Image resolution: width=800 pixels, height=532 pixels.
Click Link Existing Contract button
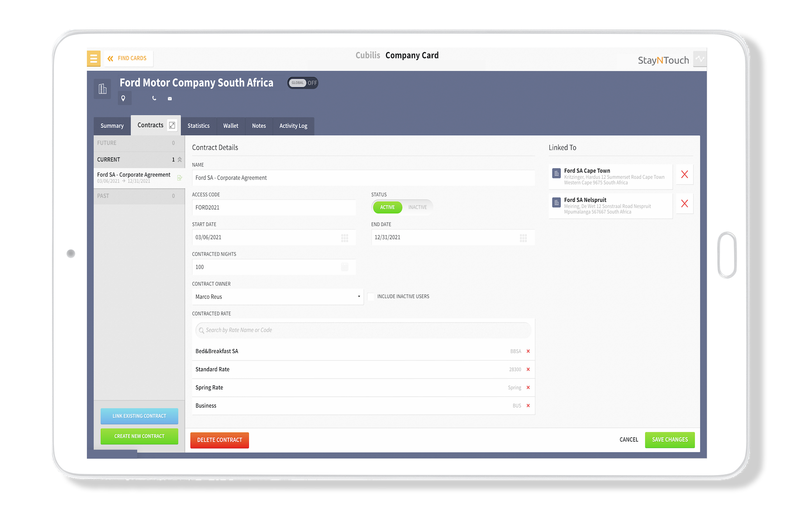point(139,416)
